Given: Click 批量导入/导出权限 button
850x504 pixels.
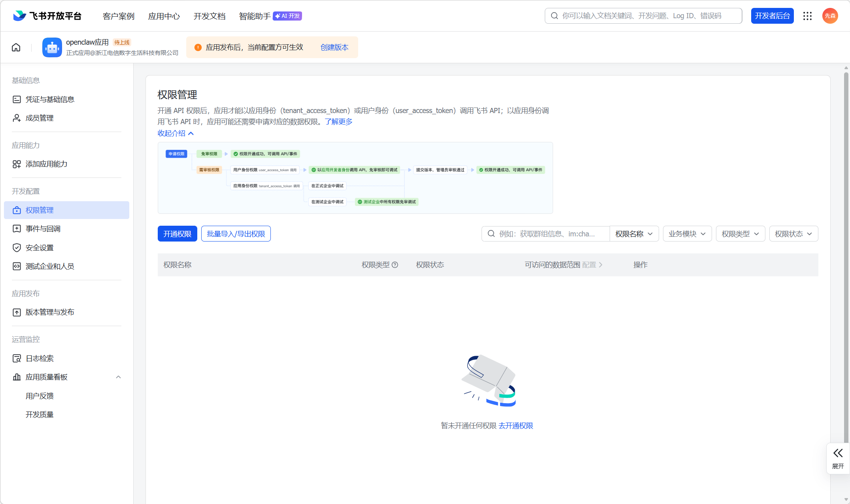Looking at the screenshot, I should (236, 234).
